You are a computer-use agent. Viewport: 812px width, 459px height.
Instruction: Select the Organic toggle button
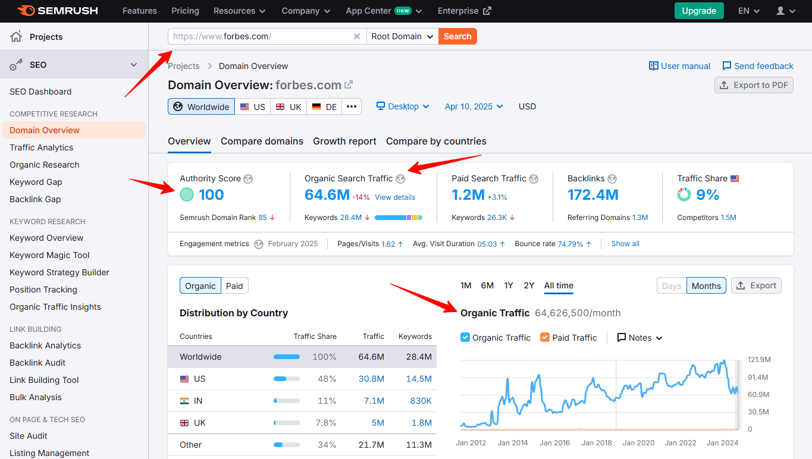[x=200, y=286]
